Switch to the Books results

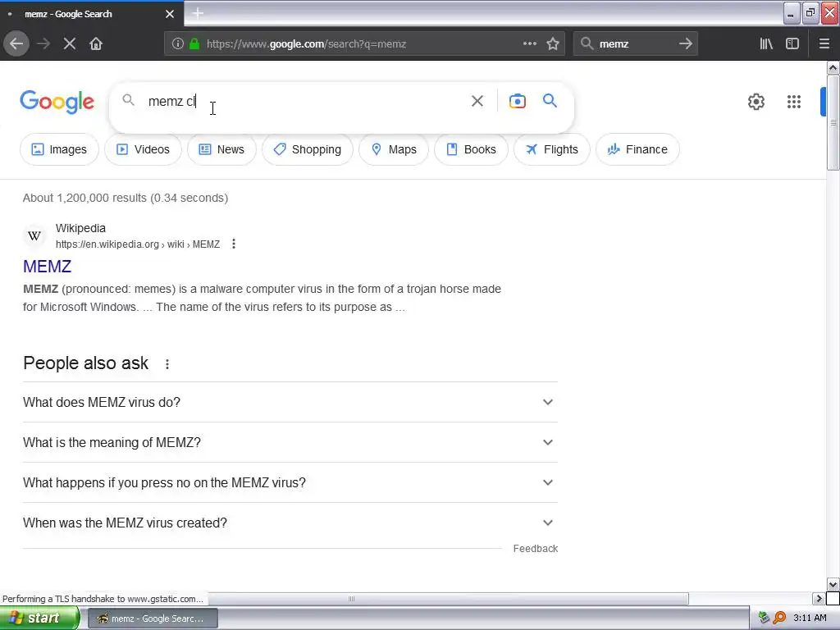click(471, 149)
